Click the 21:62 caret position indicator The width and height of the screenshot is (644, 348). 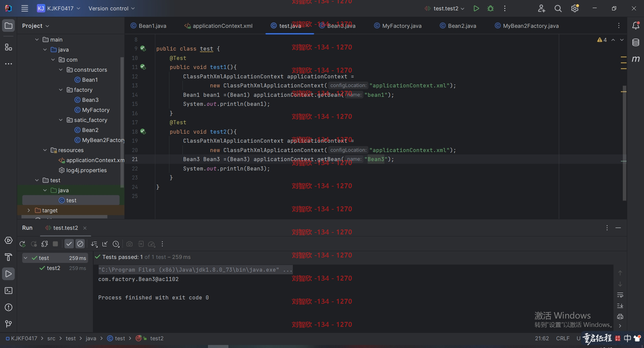click(x=542, y=338)
